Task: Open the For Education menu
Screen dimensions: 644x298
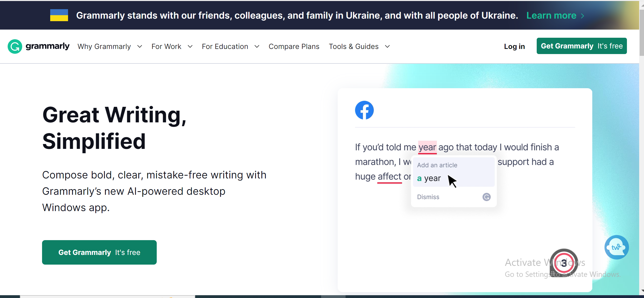Action: coord(225,46)
